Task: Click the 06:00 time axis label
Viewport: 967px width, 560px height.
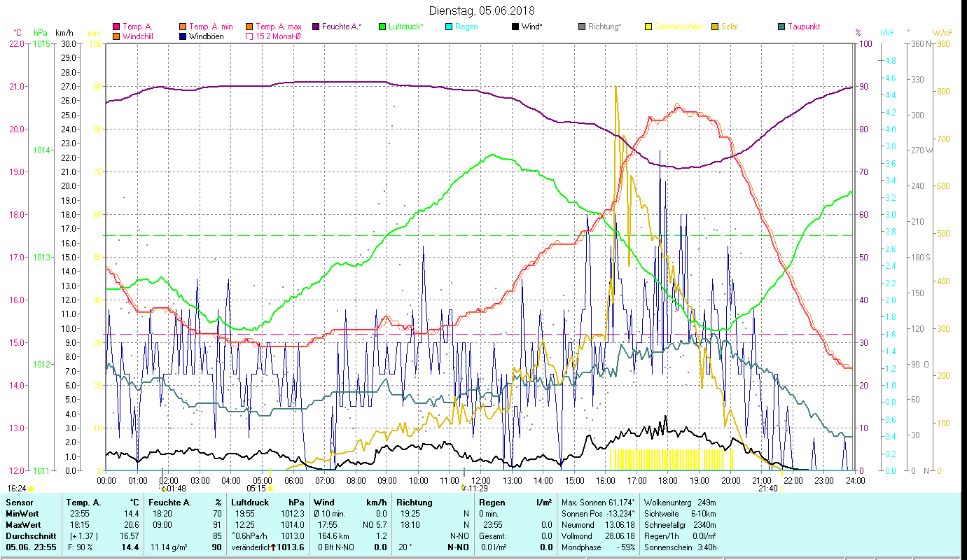Action: (x=293, y=480)
